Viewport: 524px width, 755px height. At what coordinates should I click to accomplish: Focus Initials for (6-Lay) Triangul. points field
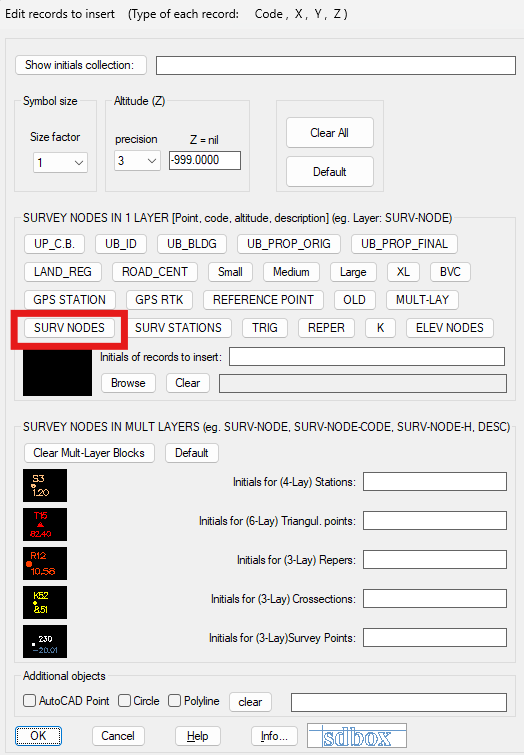pyautogui.click(x=435, y=521)
